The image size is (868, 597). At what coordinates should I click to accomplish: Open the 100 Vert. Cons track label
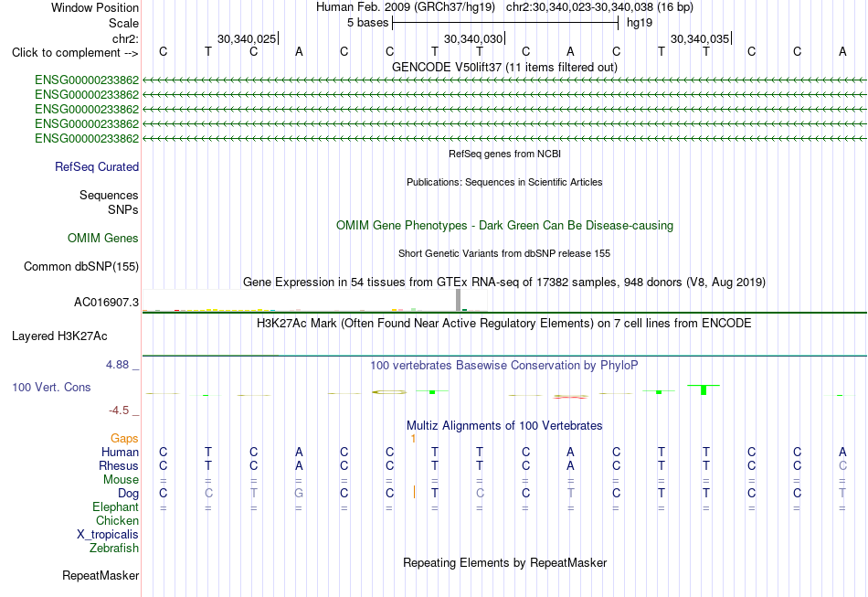pyautogui.click(x=51, y=387)
